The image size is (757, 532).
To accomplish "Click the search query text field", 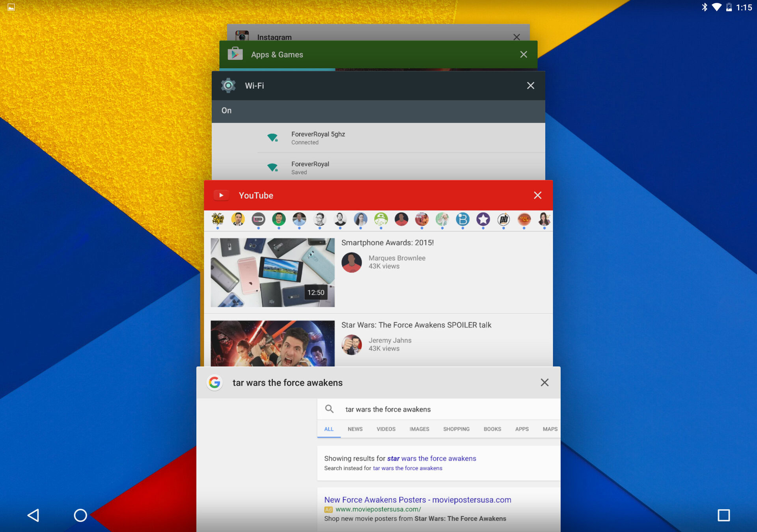I will pyautogui.click(x=434, y=409).
